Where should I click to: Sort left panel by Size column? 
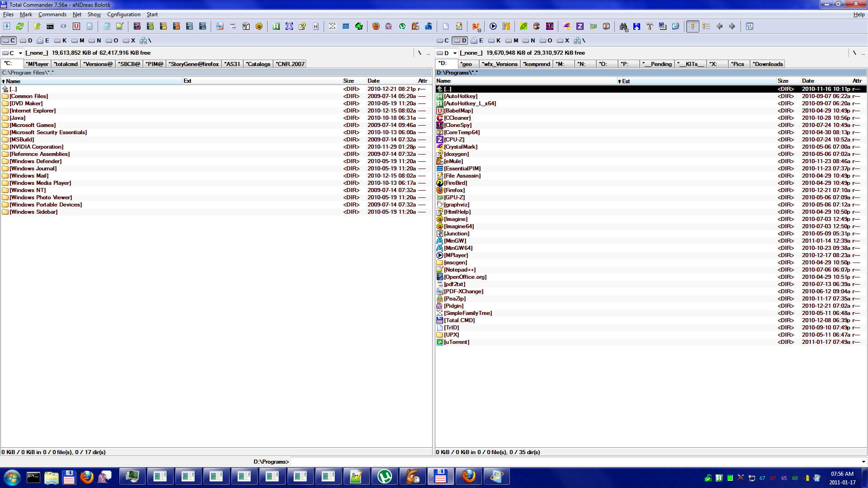(354, 81)
